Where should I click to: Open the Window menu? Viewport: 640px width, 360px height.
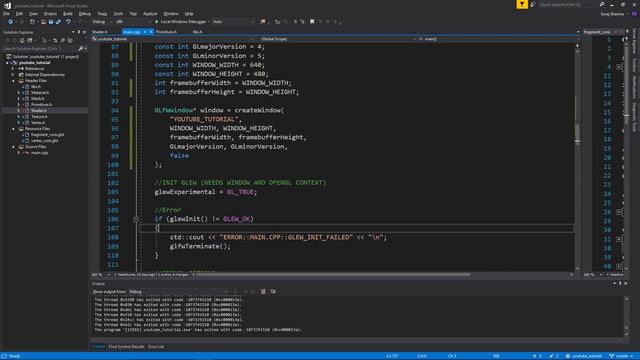(171, 13)
